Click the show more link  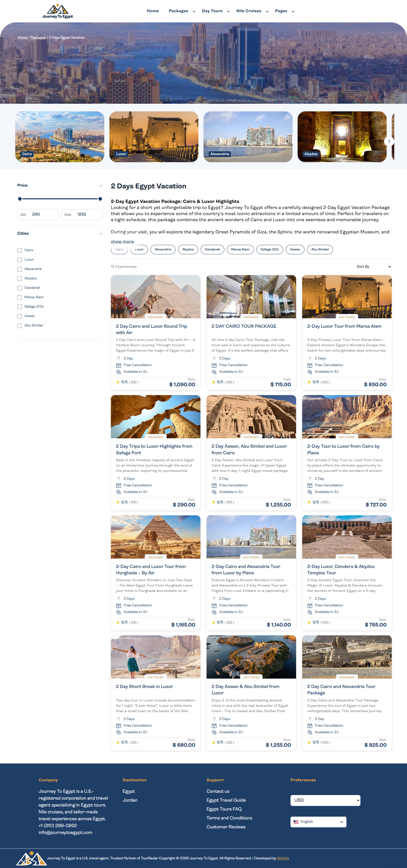(122, 241)
